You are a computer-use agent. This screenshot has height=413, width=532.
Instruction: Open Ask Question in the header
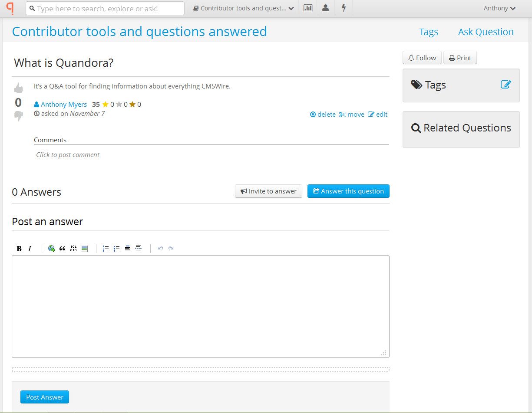486,32
